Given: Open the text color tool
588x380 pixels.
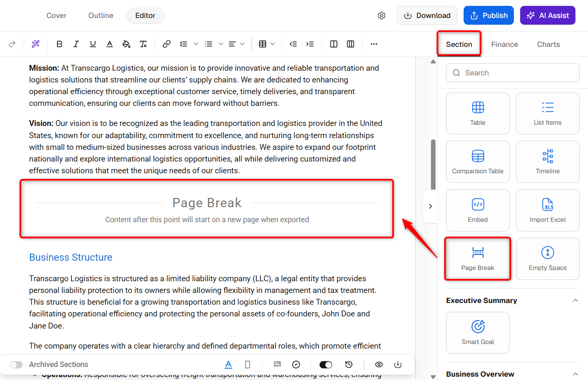Looking at the screenshot, I should click(x=110, y=44).
